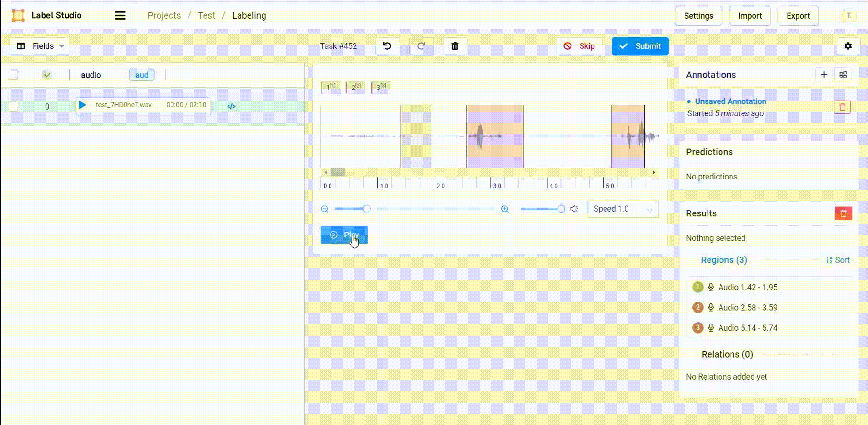Select label 3 tag
868x425 pixels.
click(381, 87)
